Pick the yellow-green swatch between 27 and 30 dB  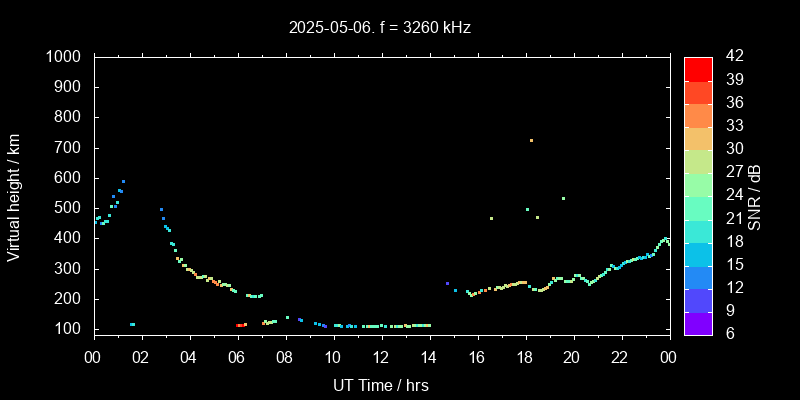698,161
